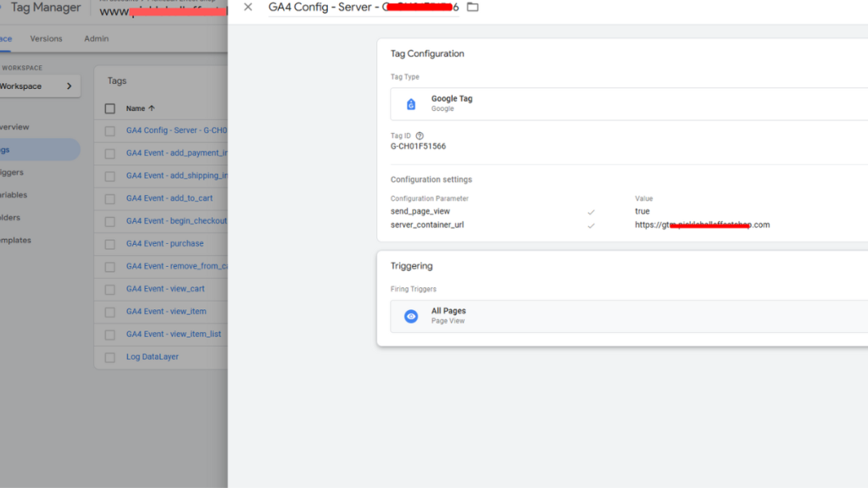Click the Name column header

pyautogui.click(x=136, y=108)
